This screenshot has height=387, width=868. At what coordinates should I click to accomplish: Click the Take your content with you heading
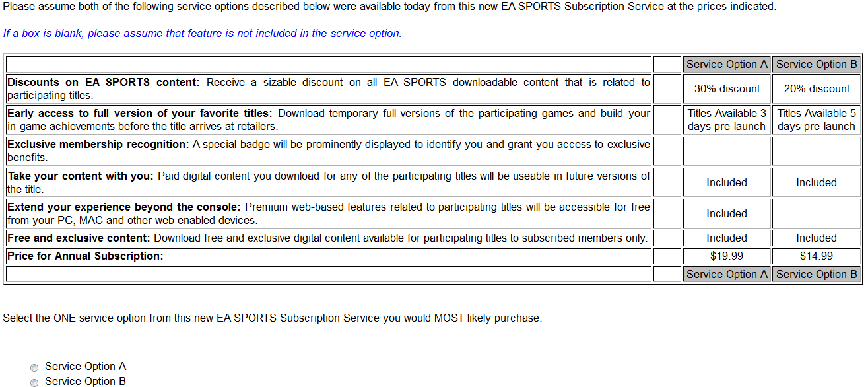(x=80, y=176)
